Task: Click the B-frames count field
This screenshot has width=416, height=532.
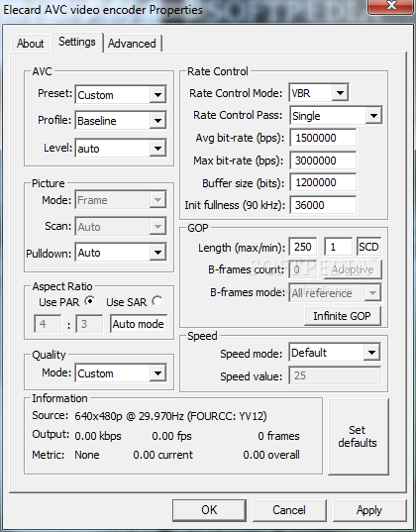Action: point(303,269)
